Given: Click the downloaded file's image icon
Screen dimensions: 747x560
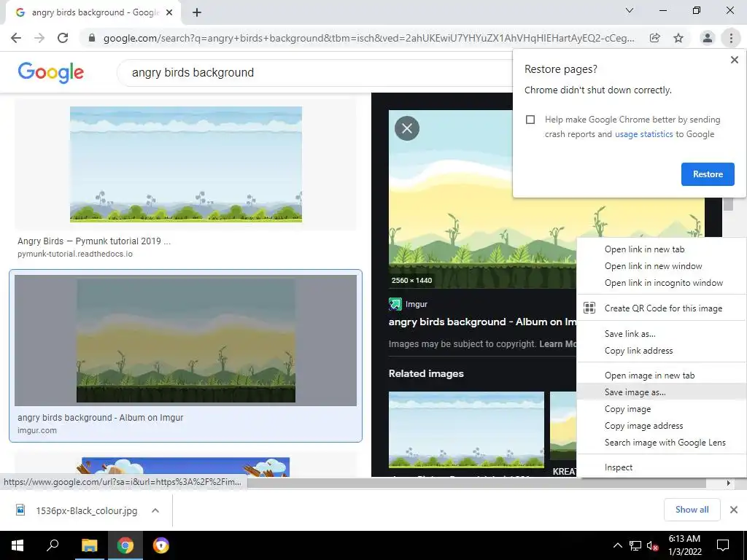Looking at the screenshot, I should coord(20,510).
